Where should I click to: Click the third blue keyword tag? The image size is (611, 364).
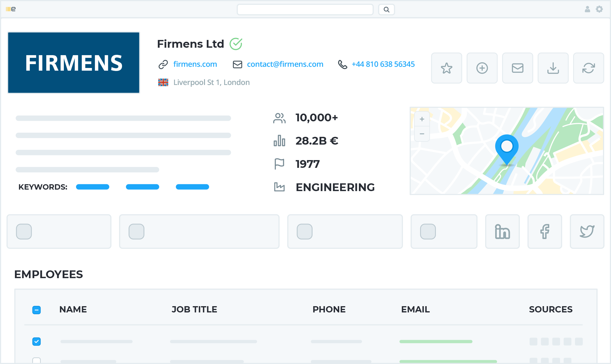(192, 187)
